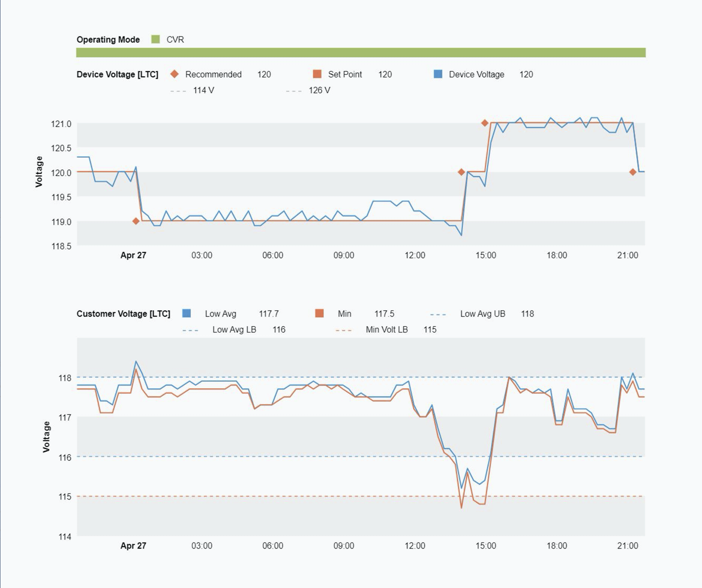
Task: Click the Recommended orange diamond legend icon
Action: [x=174, y=74]
